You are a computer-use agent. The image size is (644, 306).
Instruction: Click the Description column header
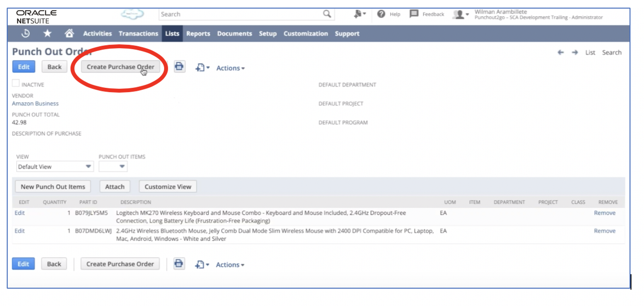(136, 202)
